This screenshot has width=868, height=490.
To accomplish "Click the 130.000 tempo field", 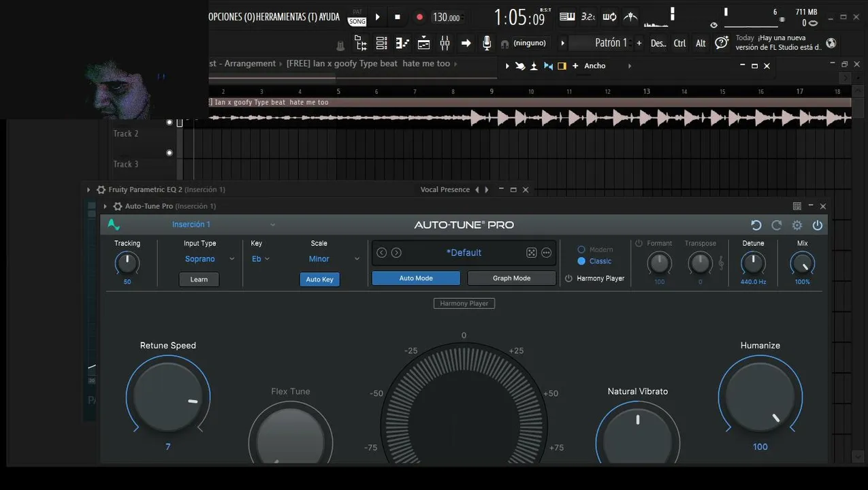I will pos(446,18).
